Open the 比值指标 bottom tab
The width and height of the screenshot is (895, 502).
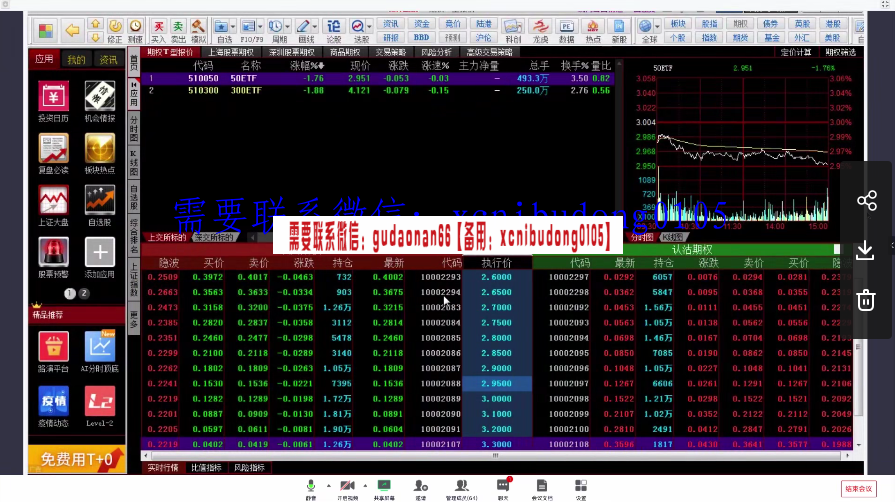[x=206, y=468]
